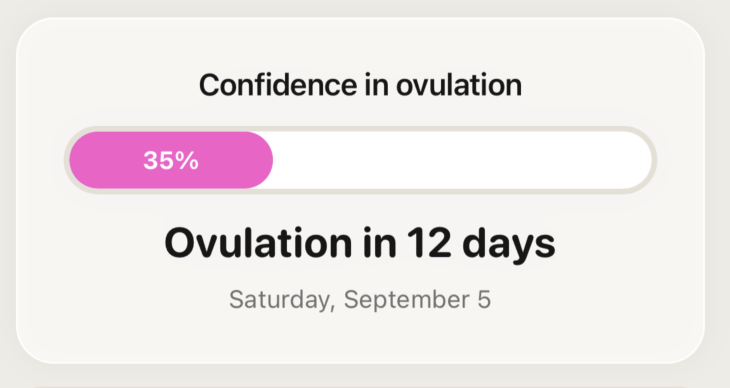Click blank card area beneath the date
This screenshot has height=388, width=730.
tap(360, 338)
